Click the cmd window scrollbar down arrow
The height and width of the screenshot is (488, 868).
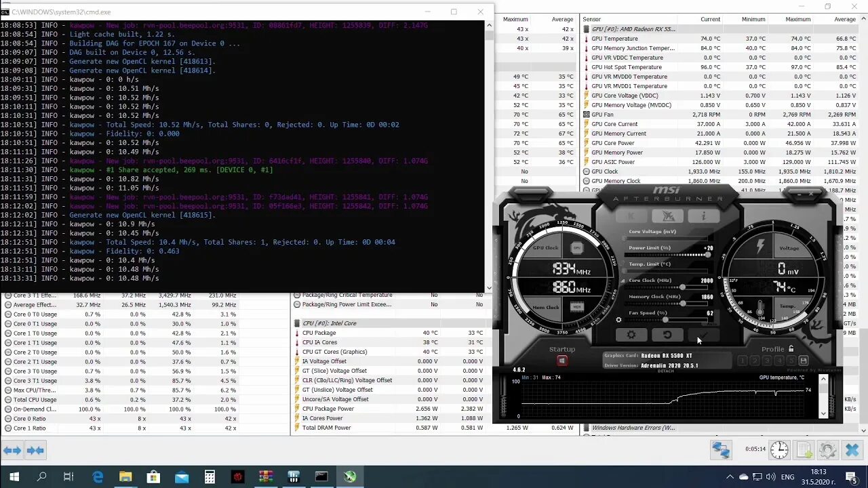tap(489, 287)
